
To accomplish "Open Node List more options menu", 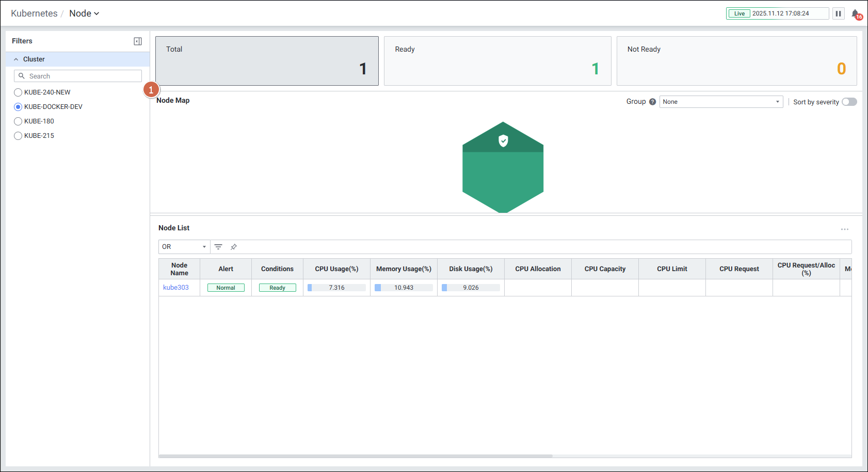I will pyautogui.click(x=844, y=229).
